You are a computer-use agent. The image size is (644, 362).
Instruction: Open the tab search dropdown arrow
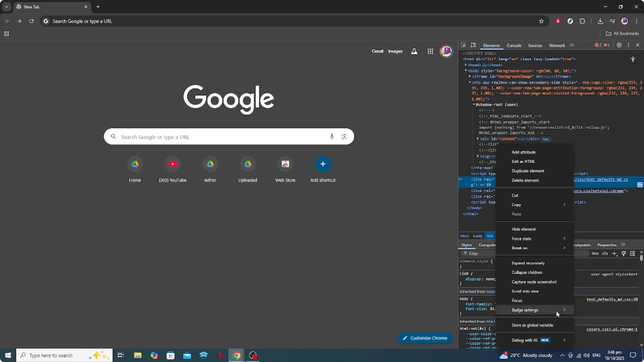pyautogui.click(x=7, y=7)
